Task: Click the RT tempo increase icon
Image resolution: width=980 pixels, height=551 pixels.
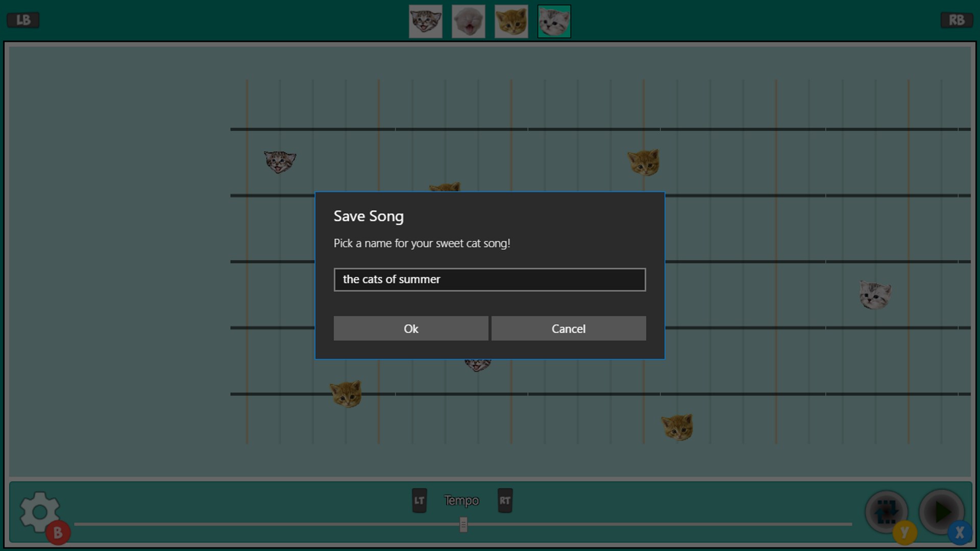Action: pos(505,500)
